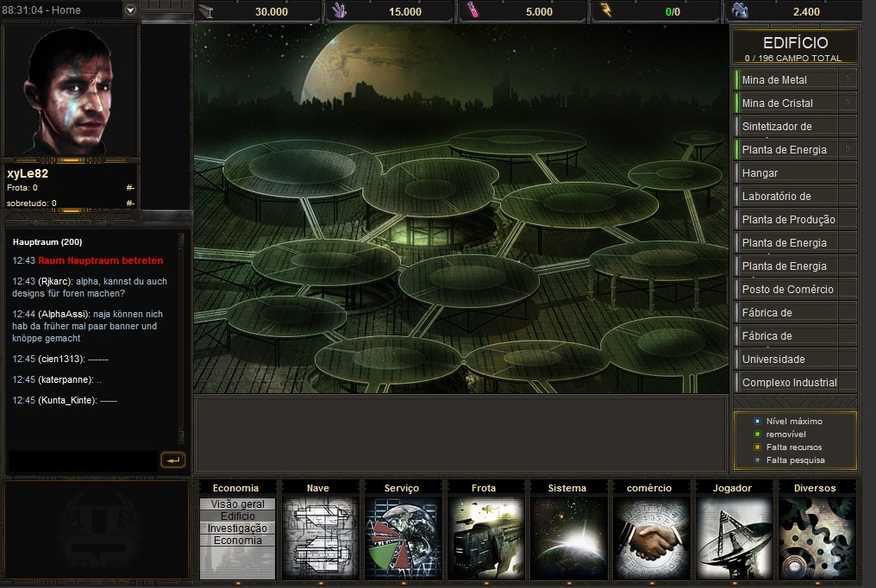Send chat message with the enter arrow button

(173, 460)
